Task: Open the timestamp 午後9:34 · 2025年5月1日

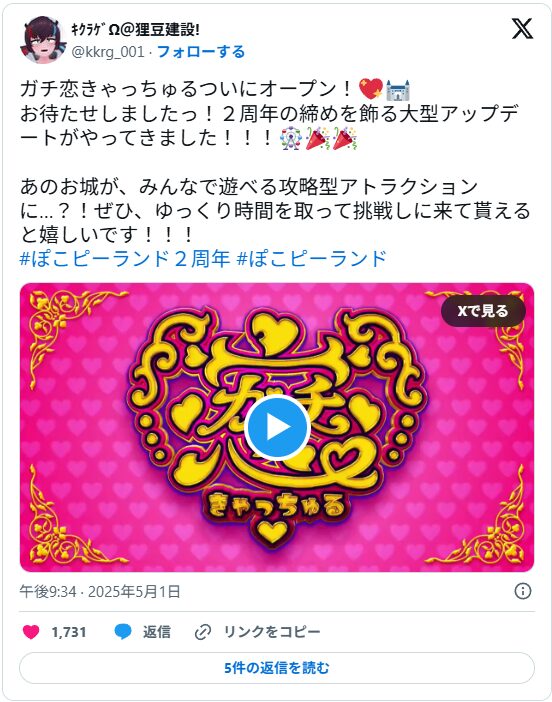Action: coord(100,591)
